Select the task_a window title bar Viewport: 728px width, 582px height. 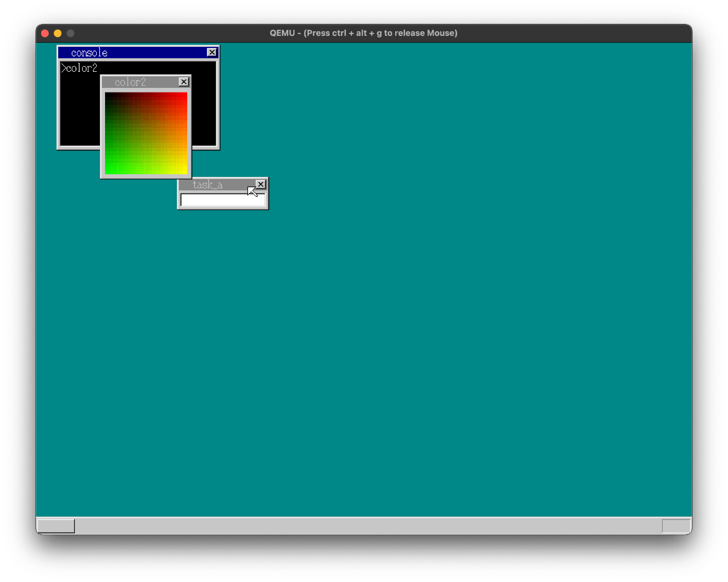[223, 185]
